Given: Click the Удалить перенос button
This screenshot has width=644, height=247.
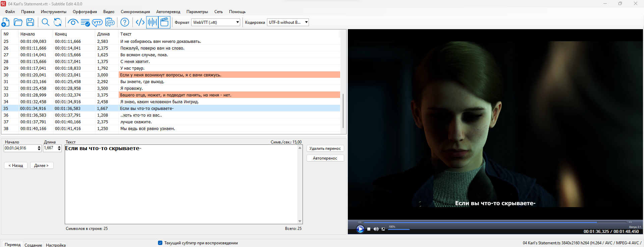Looking at the screenshot, I should (x=325, y=148).
